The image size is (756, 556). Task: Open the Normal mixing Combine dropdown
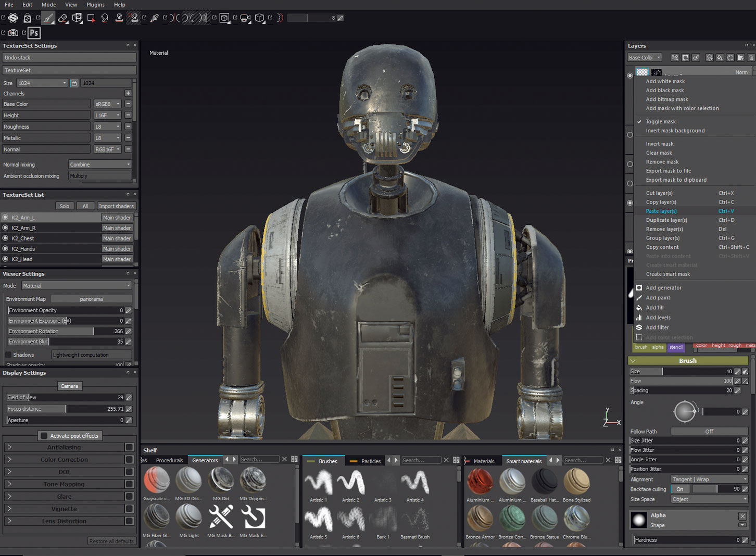pyautogui.click(x=100, y=165)
